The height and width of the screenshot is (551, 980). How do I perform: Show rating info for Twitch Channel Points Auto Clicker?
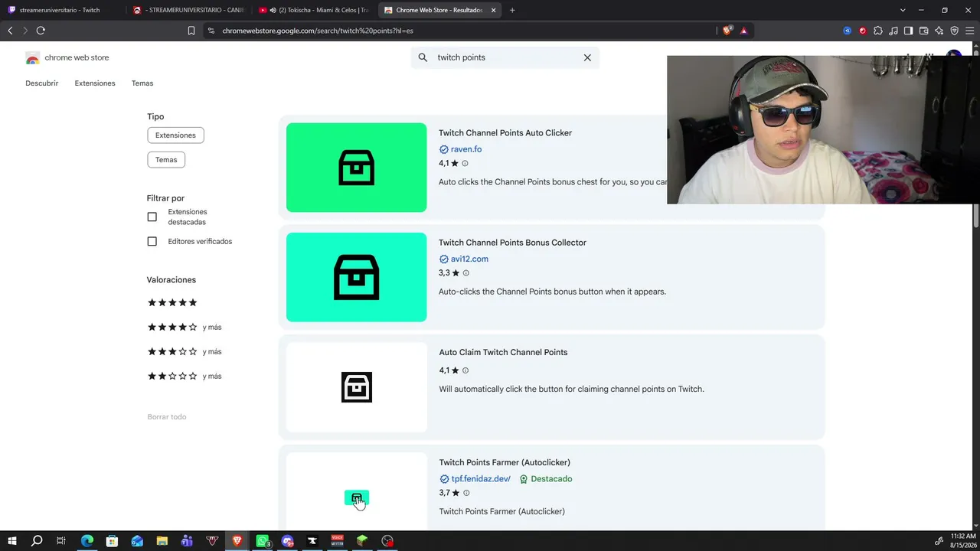click(x=465, y=164)
